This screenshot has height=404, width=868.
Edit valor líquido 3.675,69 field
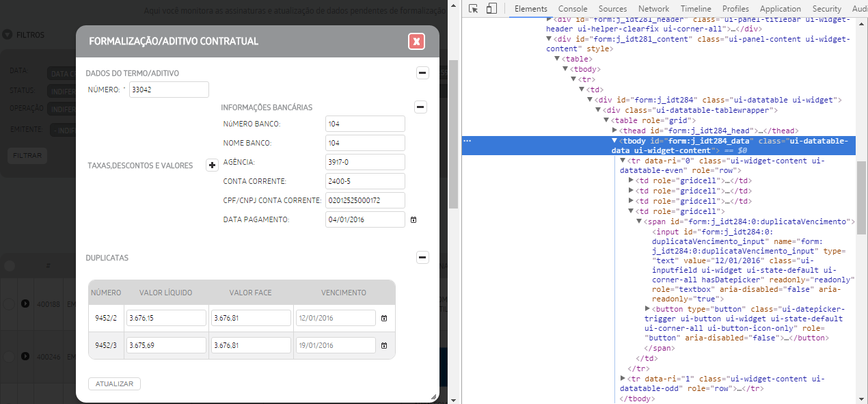coord(166,345)
